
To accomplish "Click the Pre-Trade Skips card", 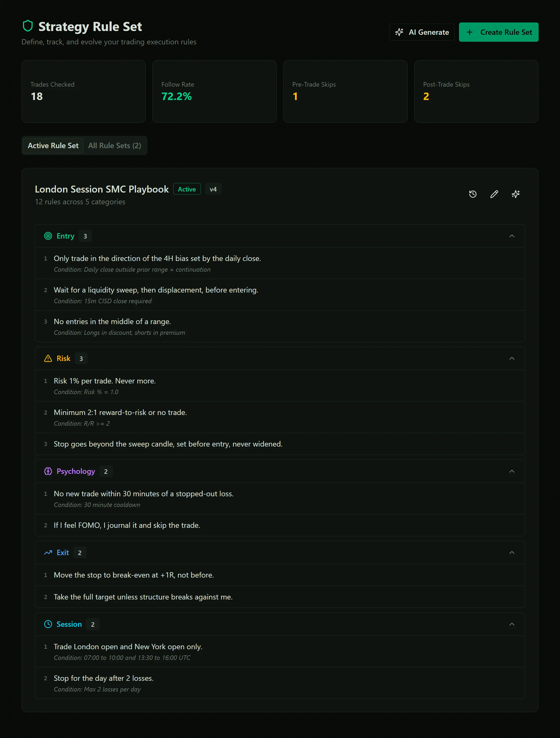I will pos(345,91).
